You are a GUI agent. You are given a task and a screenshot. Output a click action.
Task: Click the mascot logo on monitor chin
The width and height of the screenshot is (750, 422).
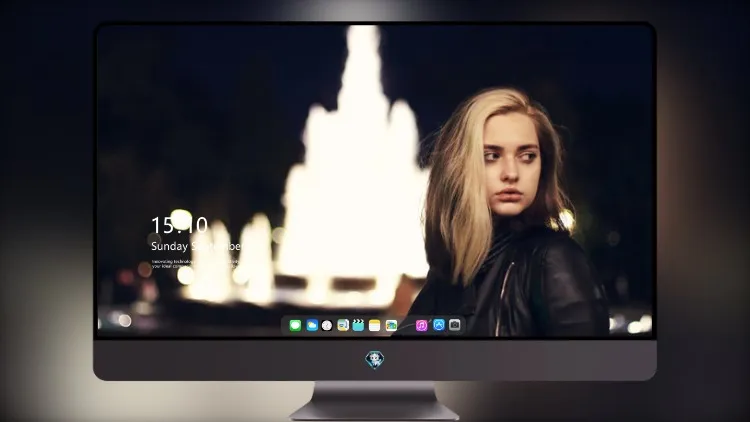(x=375, y=360)
